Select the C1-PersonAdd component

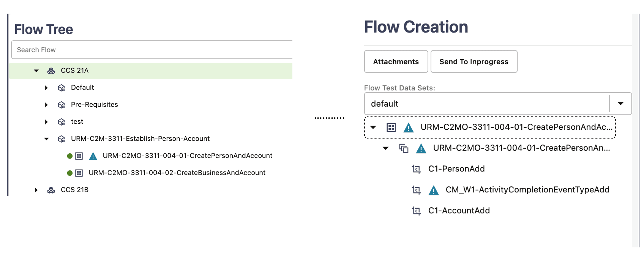(456, 169)
